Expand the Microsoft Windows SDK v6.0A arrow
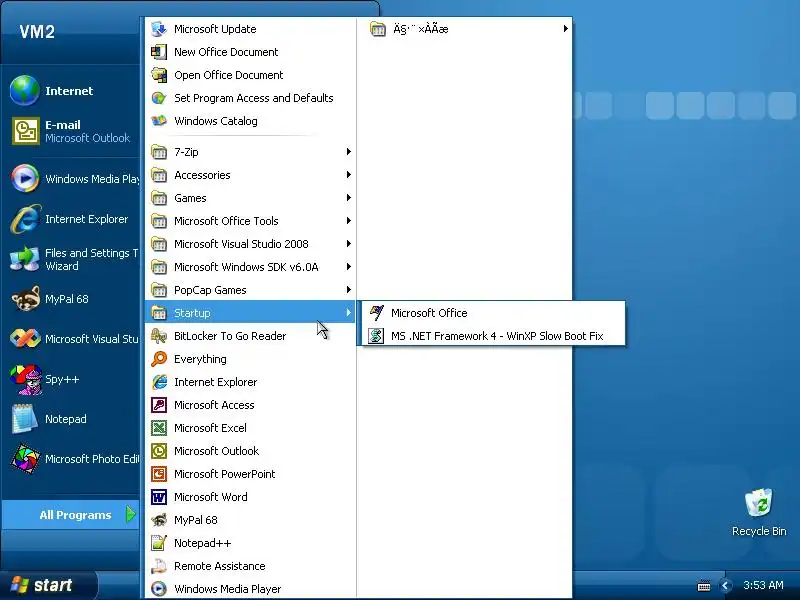Viewport: 800px width, 600px height. [x=348, y=267]
